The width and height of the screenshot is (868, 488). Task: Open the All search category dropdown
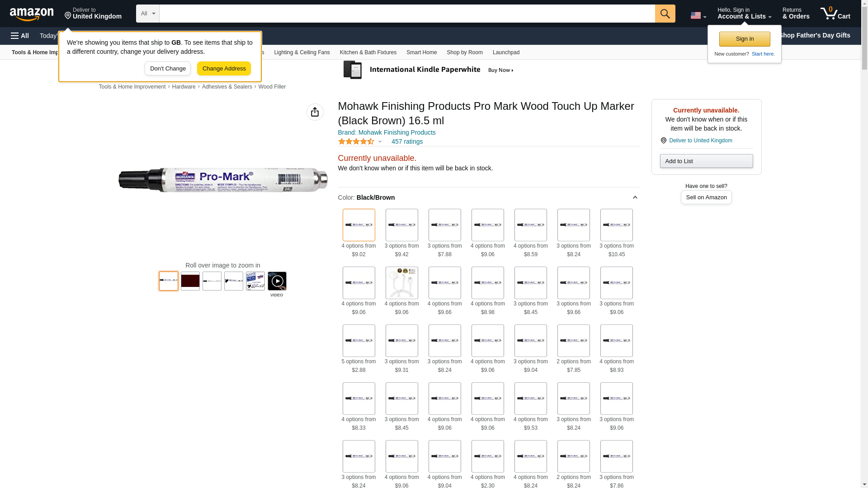pos(147,14)
